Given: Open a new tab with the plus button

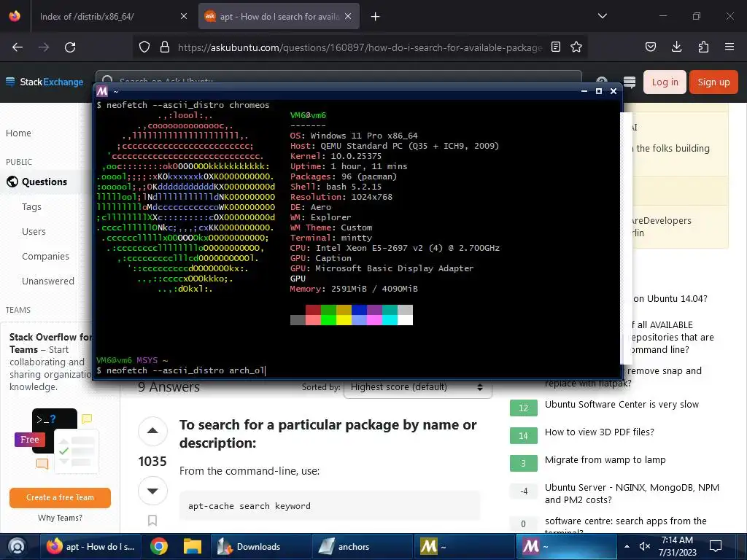Looking at the screenshot, I should tap(376, 17).
